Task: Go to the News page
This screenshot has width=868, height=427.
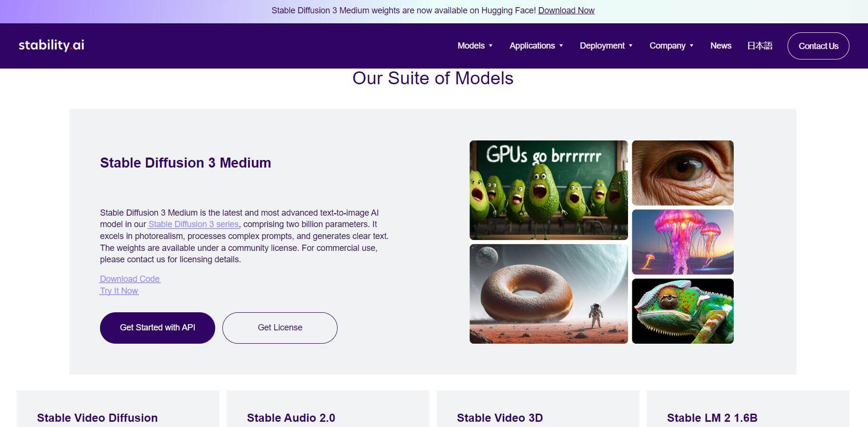Action: pos(720,46)
